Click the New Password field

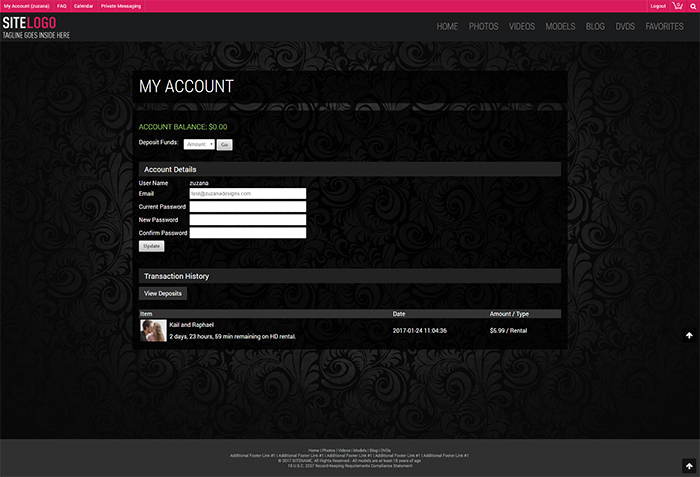click(x=248, y=220)
